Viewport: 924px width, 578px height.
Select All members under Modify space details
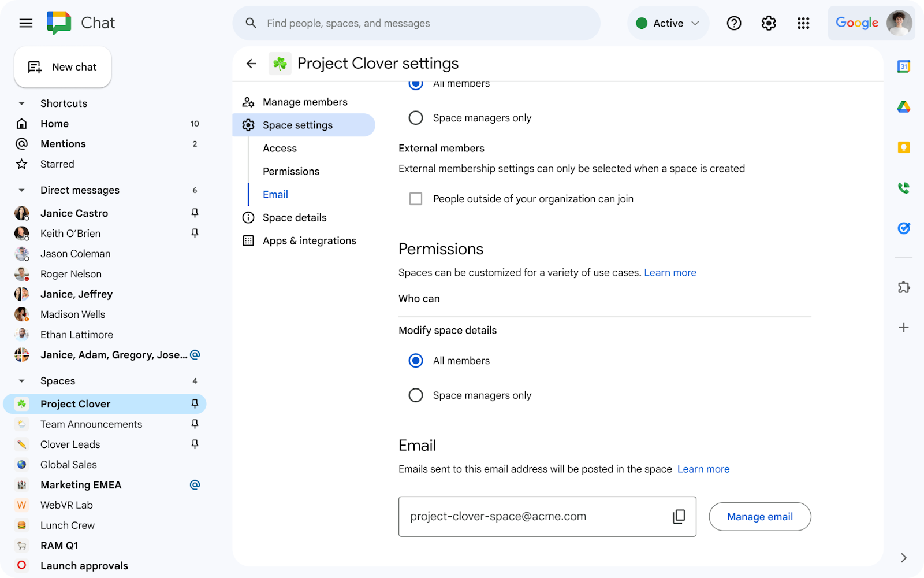pos(416,361)
